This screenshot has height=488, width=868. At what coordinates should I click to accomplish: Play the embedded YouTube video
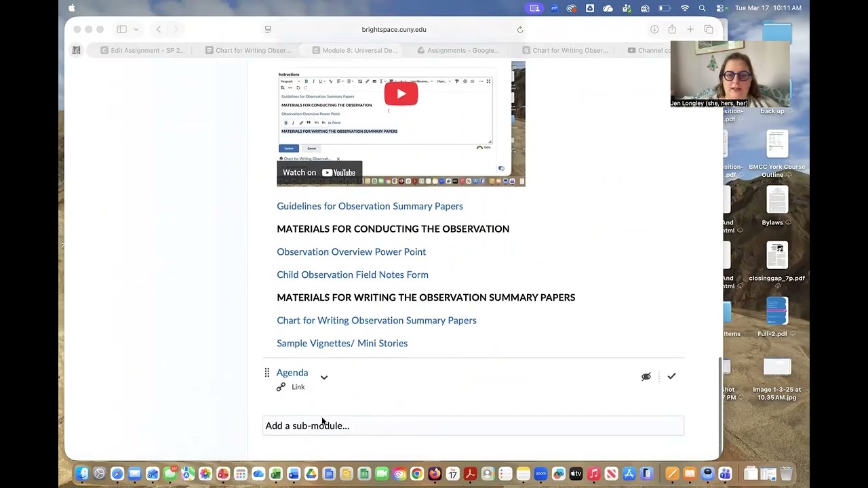401,94
